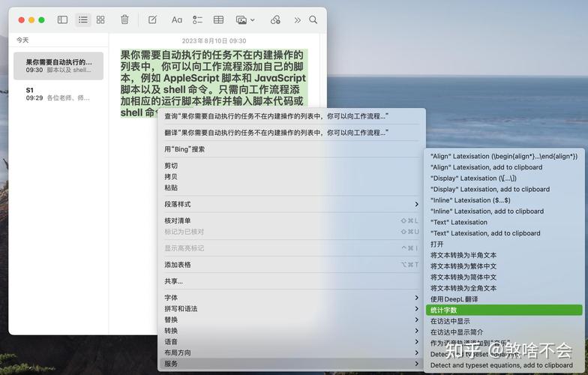Image resolution: width=588 pixels, height=375 pixels.
Task: Insert a table from the toolbar
Action: click(x=218, y=19)
